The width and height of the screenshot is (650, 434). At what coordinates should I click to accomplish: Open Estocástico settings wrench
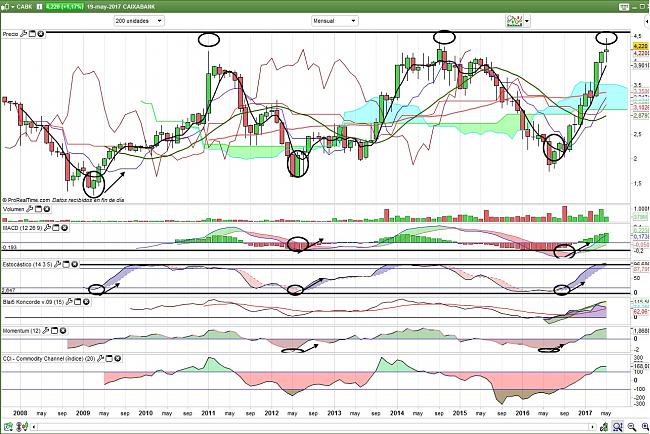tap(57, 264)
